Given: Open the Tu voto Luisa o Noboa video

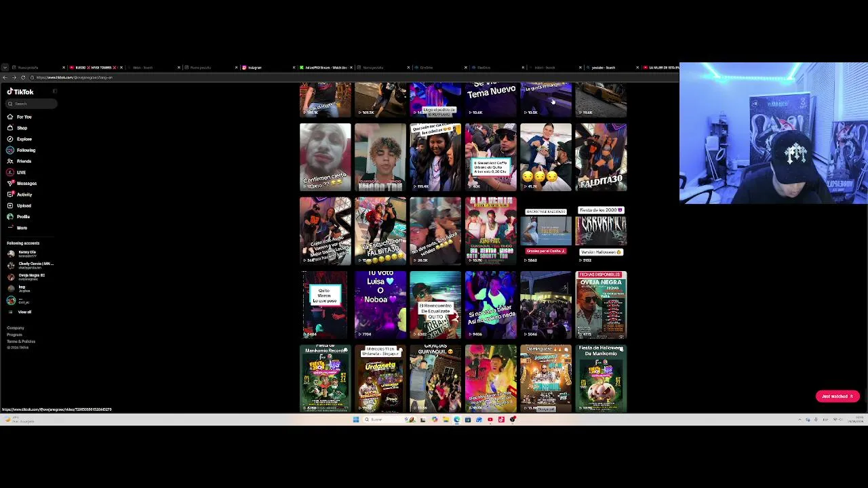Looking at the screenshot, I should point(380,305).
